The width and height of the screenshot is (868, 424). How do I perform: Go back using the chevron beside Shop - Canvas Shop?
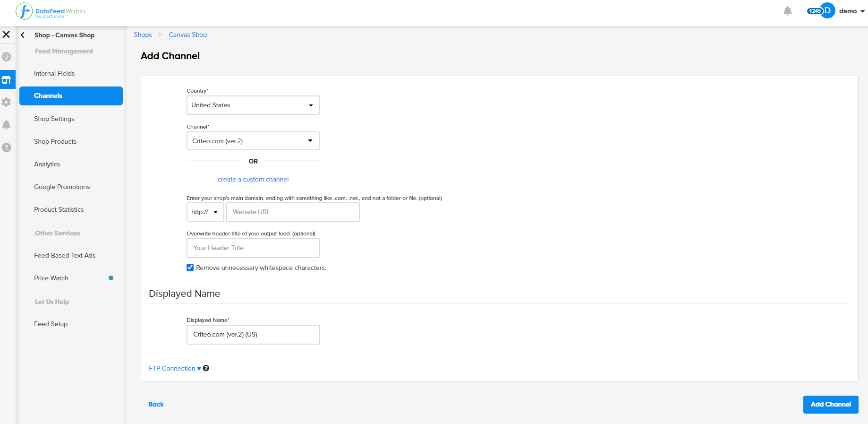[x=23, y=35]
